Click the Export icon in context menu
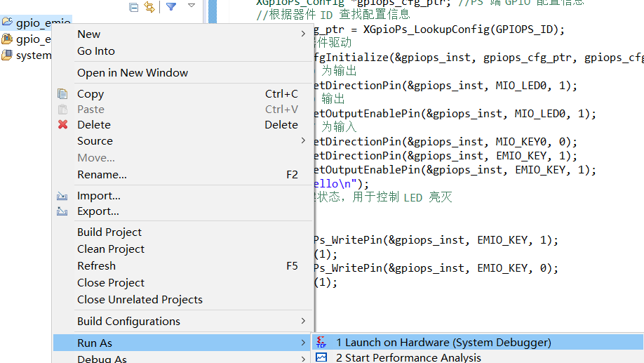644x363 pixels. 62,211
